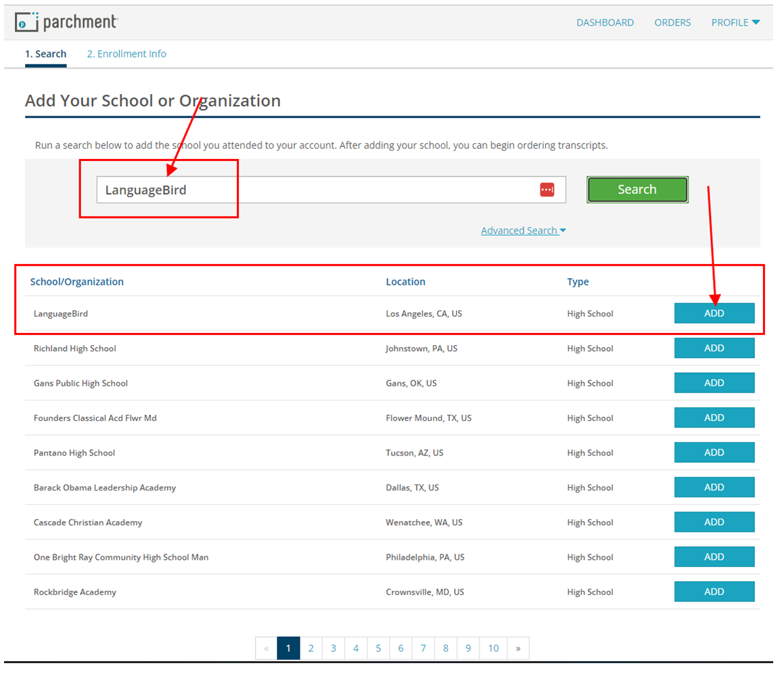This screenshot has height=674, width=784.
Task: Click Flower Mound, TX, US location
Action: pyautogui.click(x=428, y=418)
